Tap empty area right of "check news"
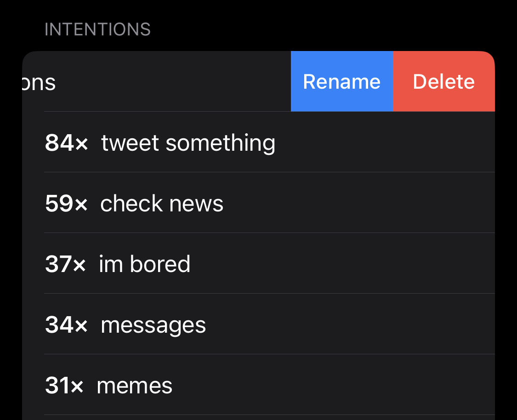Viewport: 517px width, 420px height. 358,204
